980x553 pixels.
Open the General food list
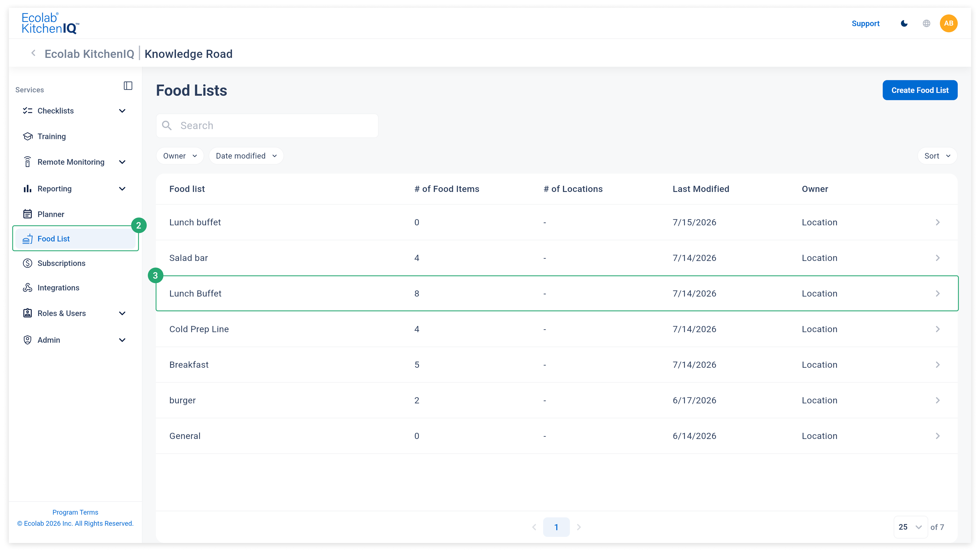click(x=557, y=436)
